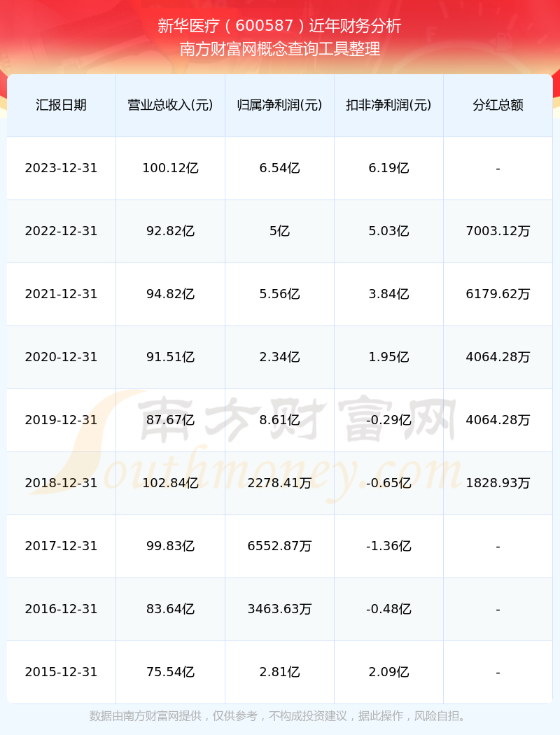Click the net profit value 5亿
The height and width of the screenshot is (735, 560).
click(x=280, y=231)
